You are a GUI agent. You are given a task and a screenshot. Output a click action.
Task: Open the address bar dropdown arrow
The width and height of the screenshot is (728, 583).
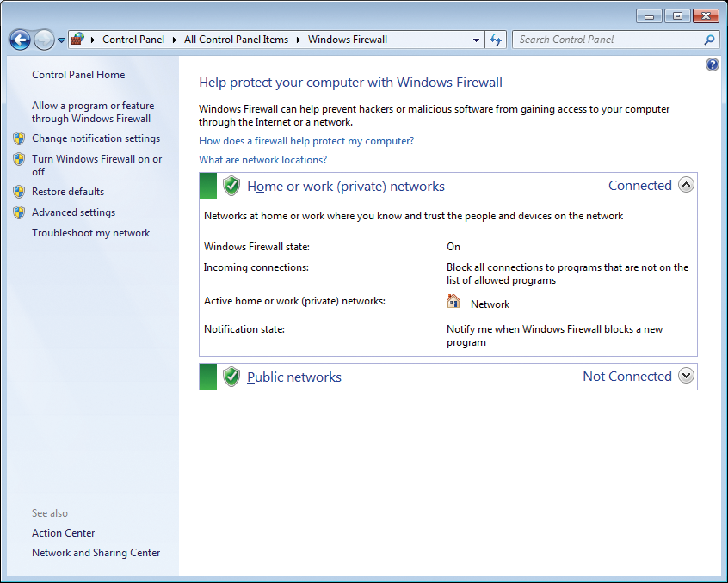pos(476,40)
